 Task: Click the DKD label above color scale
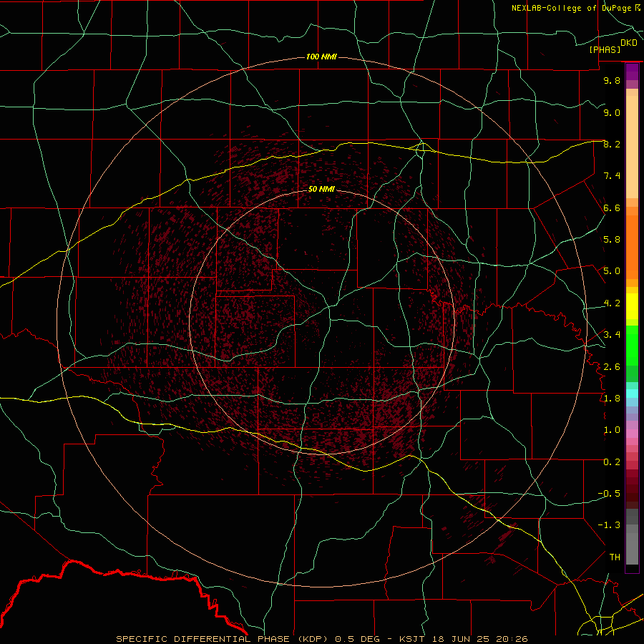point(628,42)
